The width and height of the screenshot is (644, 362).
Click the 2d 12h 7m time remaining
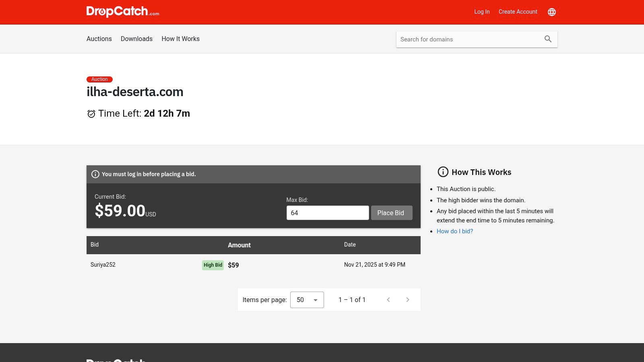pos(167,113)
